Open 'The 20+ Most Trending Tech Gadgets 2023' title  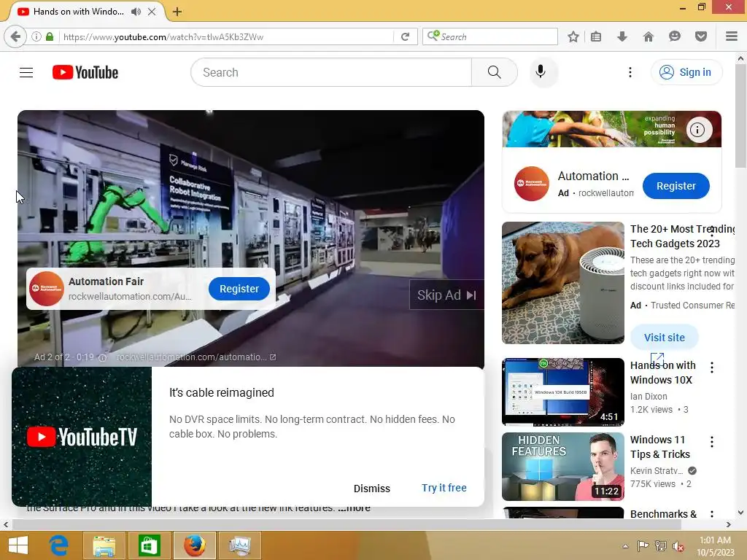pyautogui.click(x=682, y=236)
